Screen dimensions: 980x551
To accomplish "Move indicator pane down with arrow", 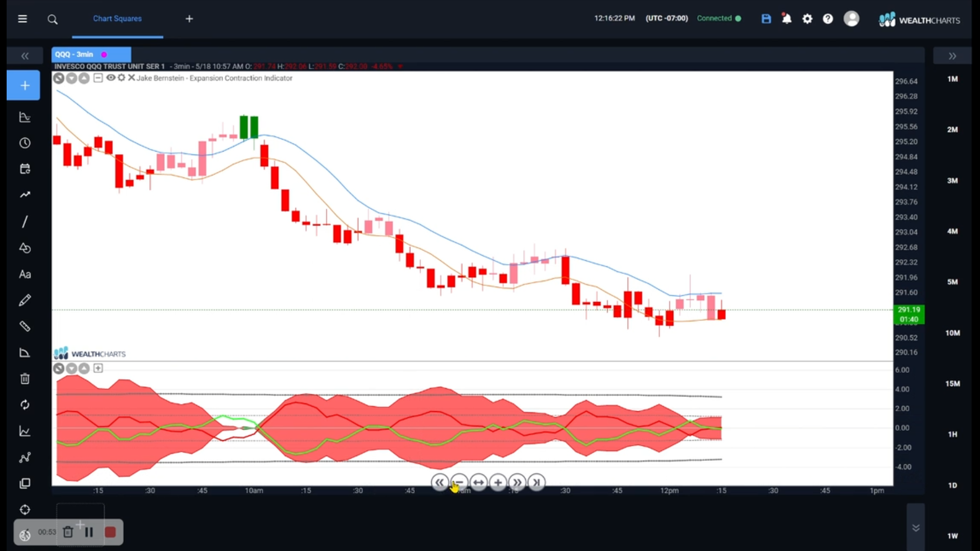I will (71, 368).
